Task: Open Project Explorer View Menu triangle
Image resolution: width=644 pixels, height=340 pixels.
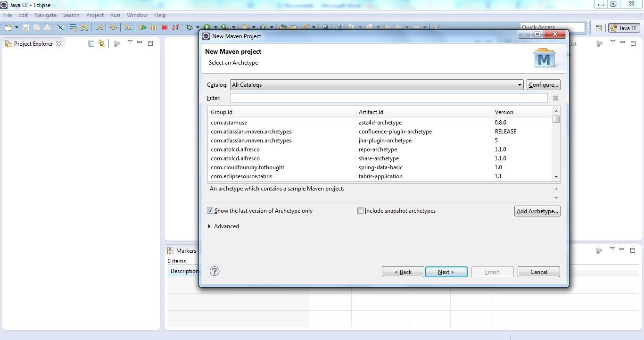Action: coord(130,42)
